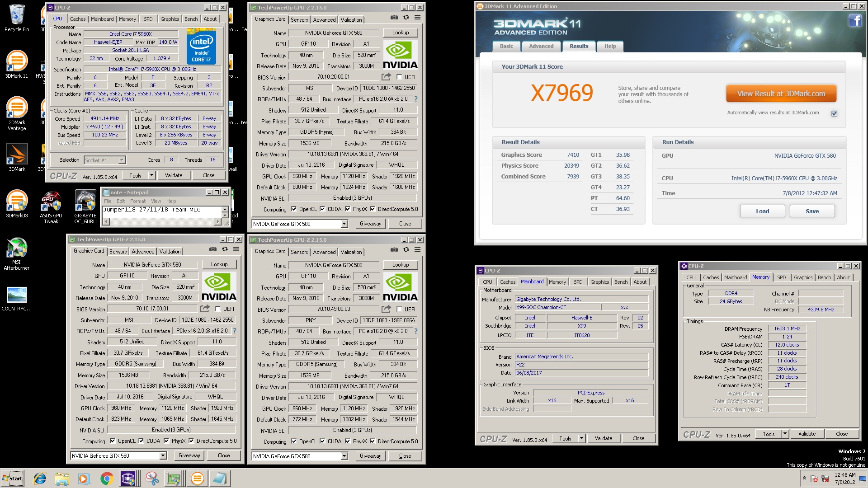868x488 pixels.
Task: Click the Load button in 3DMark 11 Run Details
Action: (x=762, y=211)
